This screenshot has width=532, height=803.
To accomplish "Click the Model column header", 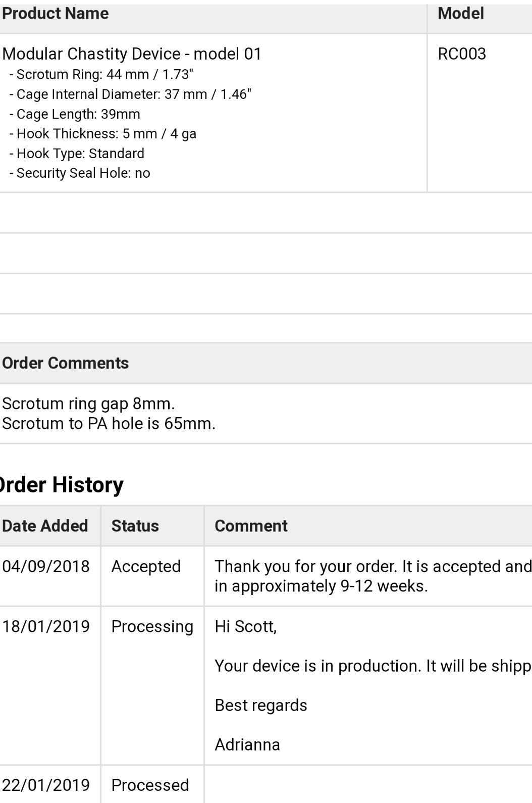I will 461,14.
